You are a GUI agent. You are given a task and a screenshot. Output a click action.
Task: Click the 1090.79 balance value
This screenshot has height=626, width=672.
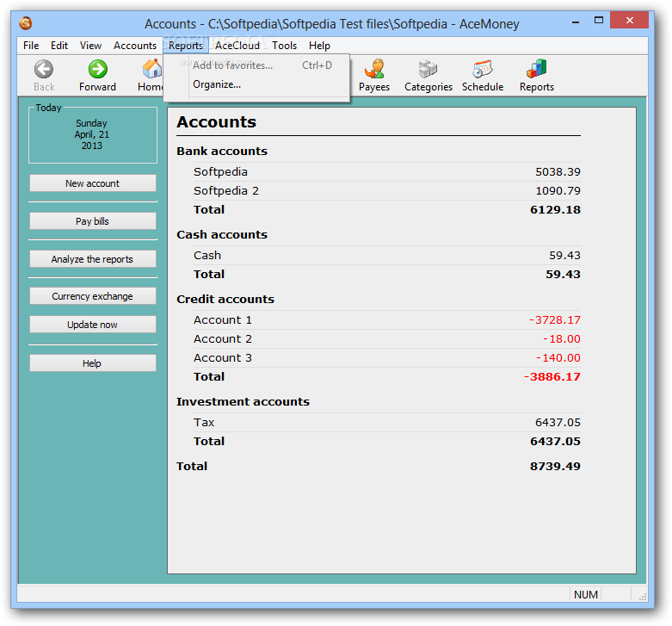[558, 191]
